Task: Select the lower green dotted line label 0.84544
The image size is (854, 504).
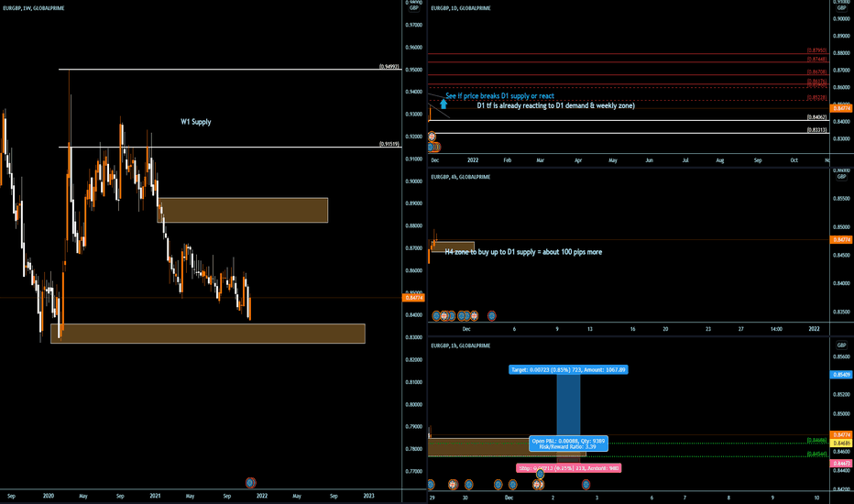Action: 817,454
